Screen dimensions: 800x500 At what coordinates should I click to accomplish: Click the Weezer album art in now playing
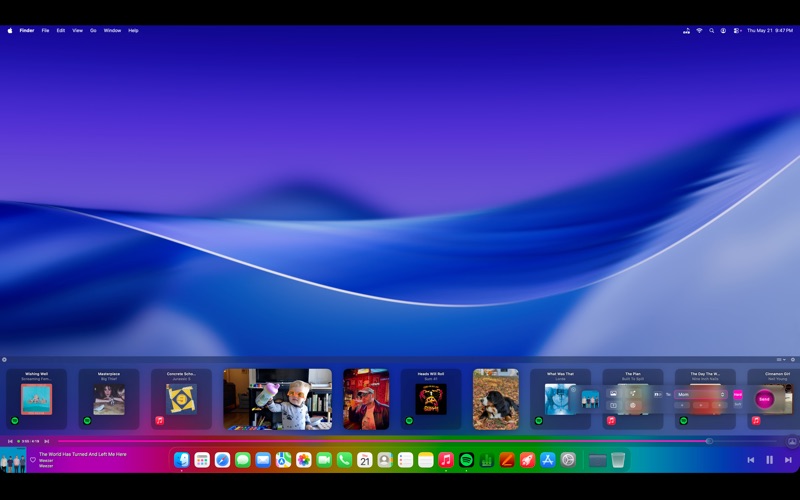click(13, 460)
